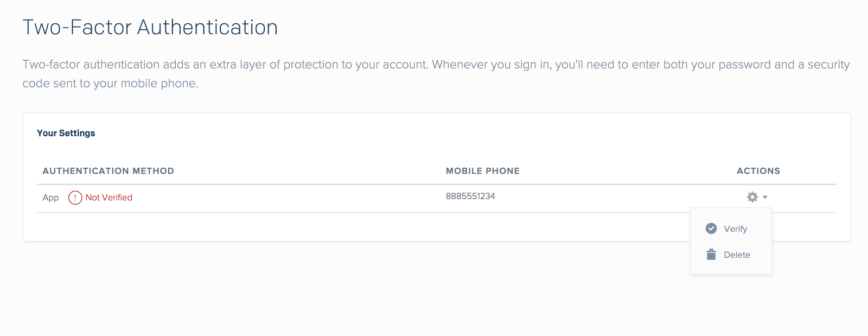
Task: Click the "Your Settings" heading
Action: coord(66,133)
